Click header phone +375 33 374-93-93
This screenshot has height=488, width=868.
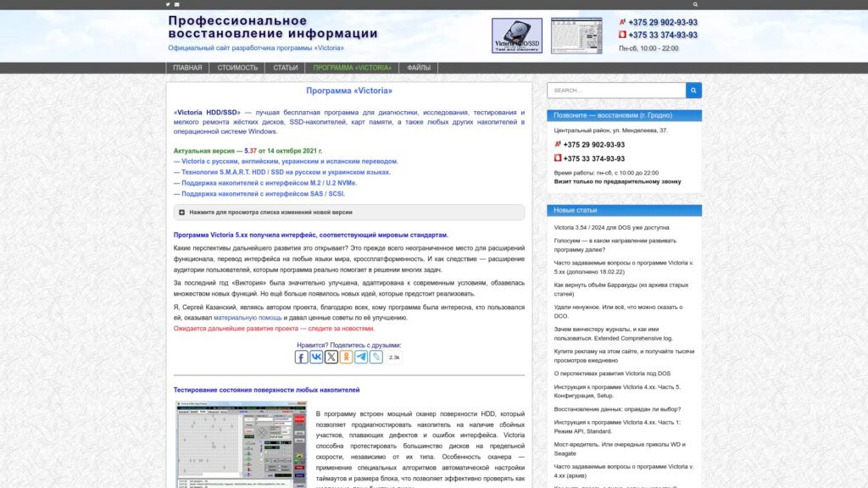click(663, 35)
